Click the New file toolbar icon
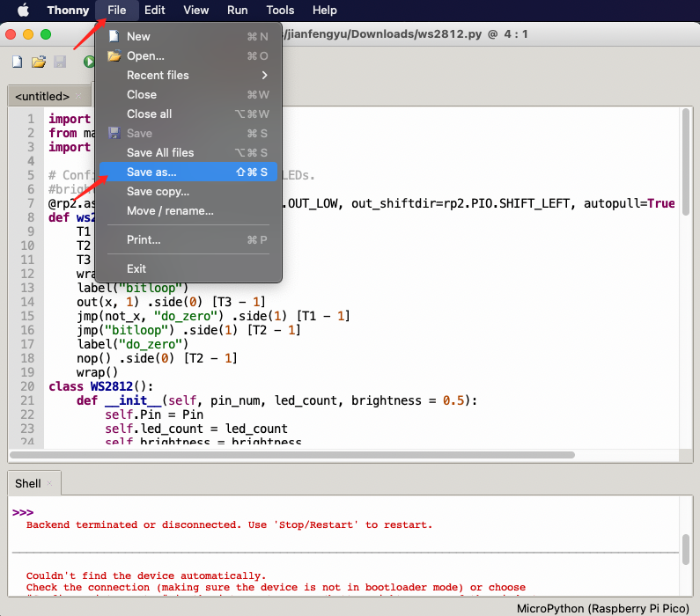The image size is (700, 616). 17,62
